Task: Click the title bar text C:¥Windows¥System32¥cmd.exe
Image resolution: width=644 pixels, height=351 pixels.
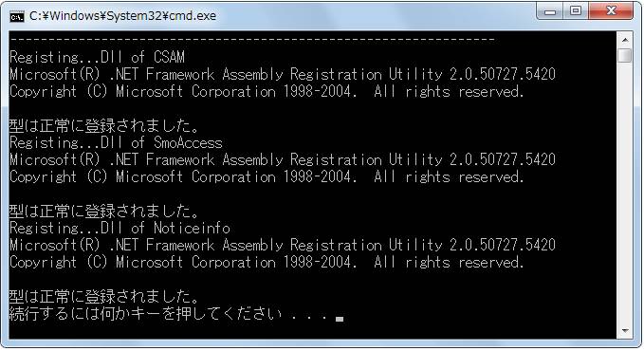Action: click(x=122, y=16)
